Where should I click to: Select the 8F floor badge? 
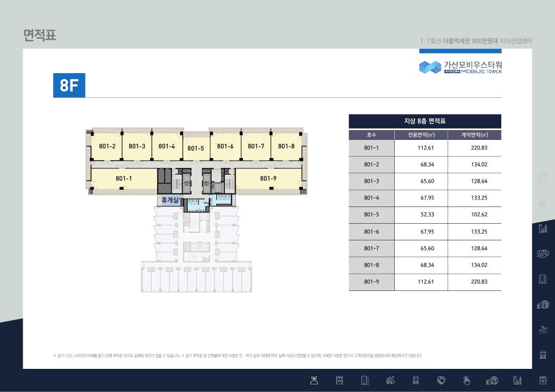(x=69, y=85)
